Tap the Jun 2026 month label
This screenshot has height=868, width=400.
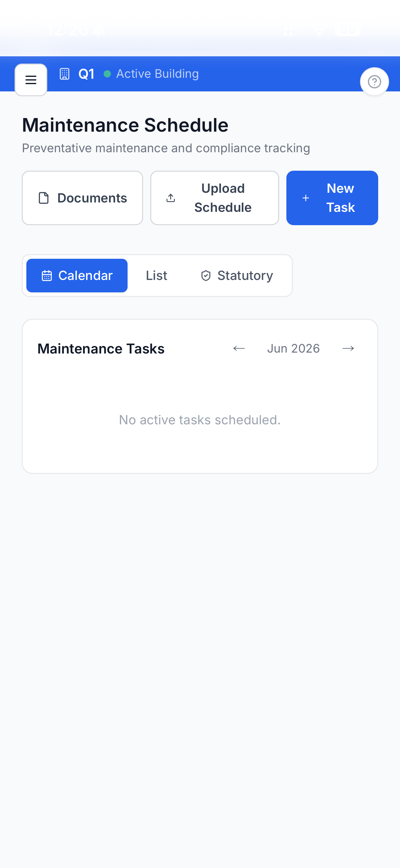click(x=293, y=348)
